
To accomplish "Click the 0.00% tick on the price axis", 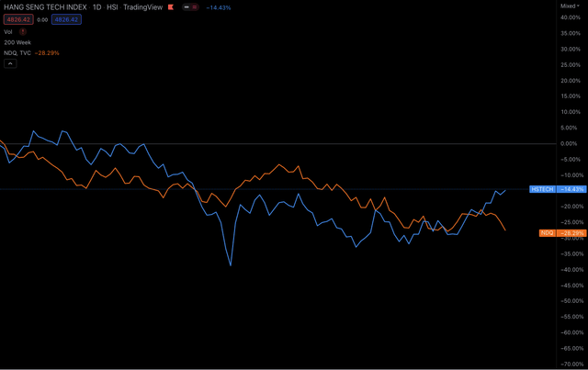I will coord(569,143).
